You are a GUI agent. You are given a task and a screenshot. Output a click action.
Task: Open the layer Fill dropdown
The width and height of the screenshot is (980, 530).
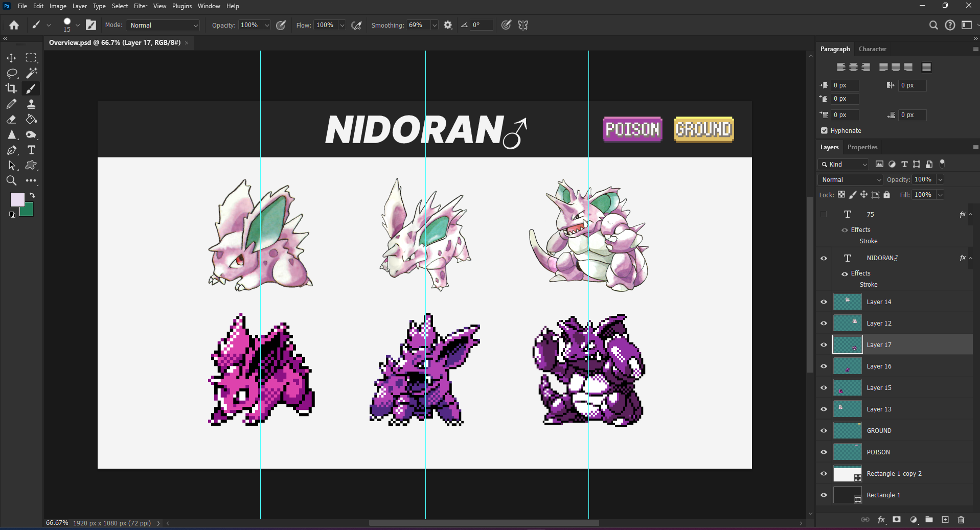940,195
